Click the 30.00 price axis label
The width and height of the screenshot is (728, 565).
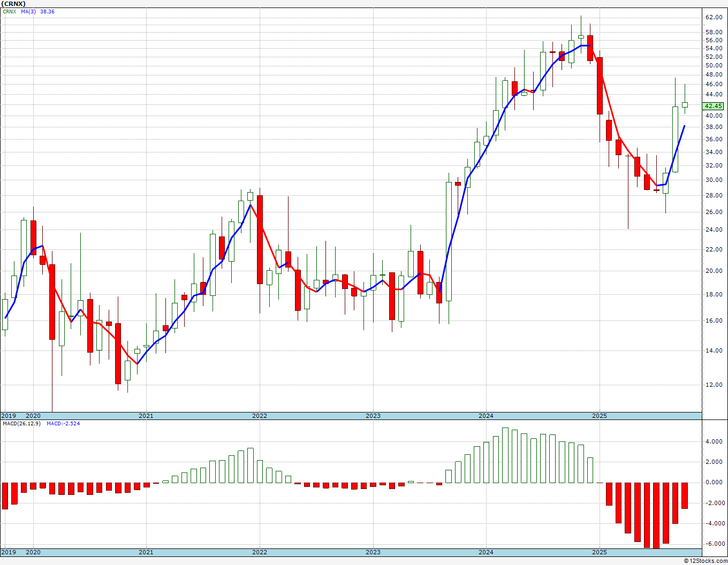point(714,180)
